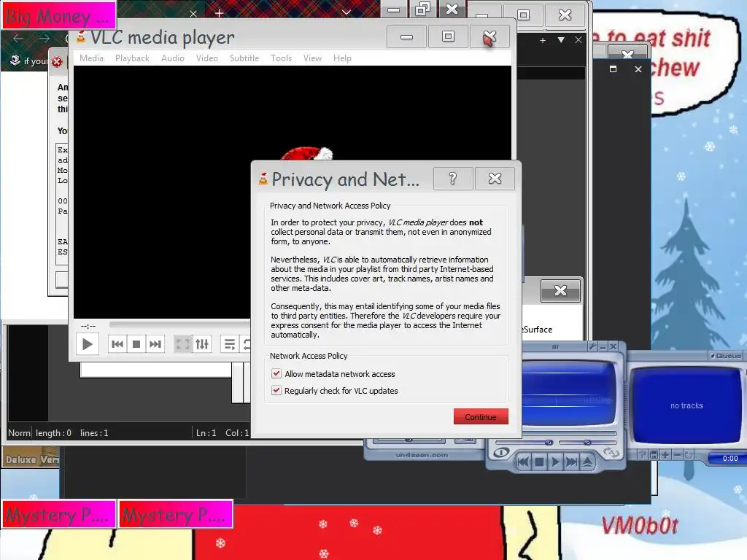Click the eSurface text
The height and width of the screenshot is (560, 747).
point(538,330)
